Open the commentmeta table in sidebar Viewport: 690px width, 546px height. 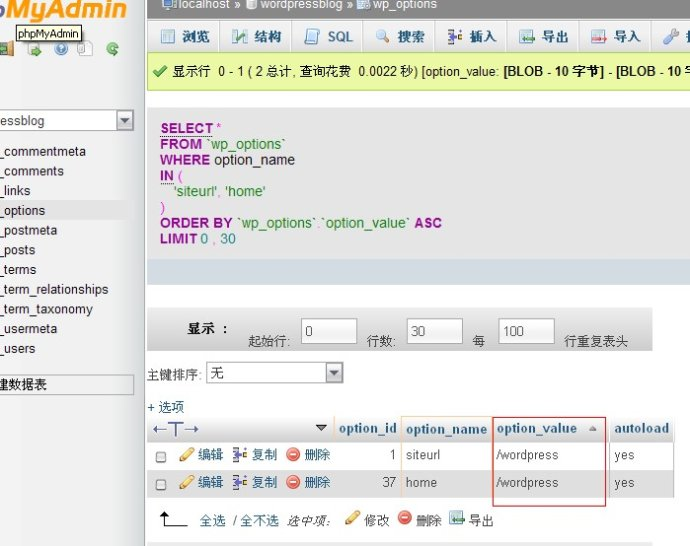(43, 151)
